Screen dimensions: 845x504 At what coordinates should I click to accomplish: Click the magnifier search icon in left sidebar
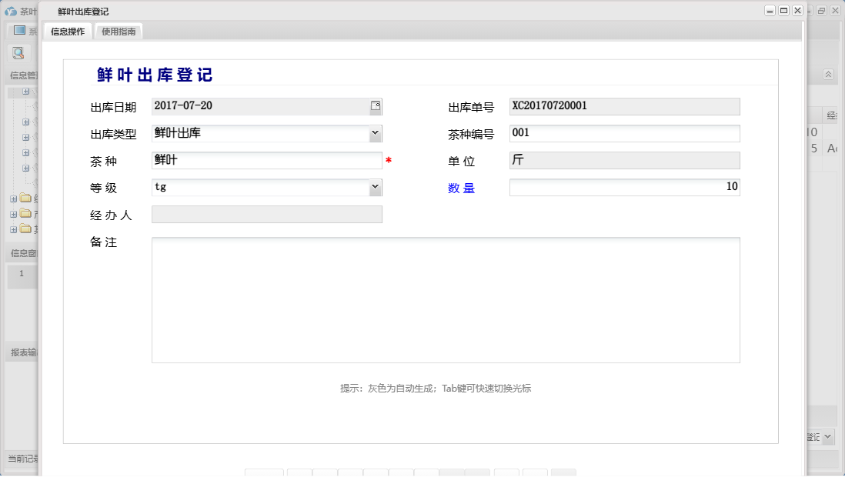(x=19, y=52)
